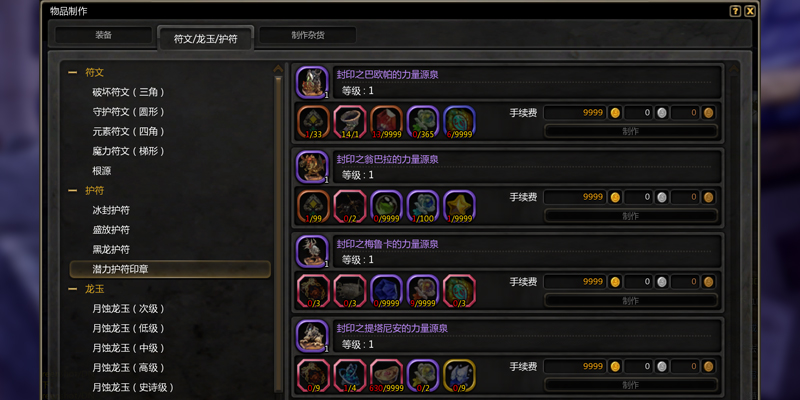Switch to the 装备 tab
Screen dimensions: 800x400
(104, 35)
